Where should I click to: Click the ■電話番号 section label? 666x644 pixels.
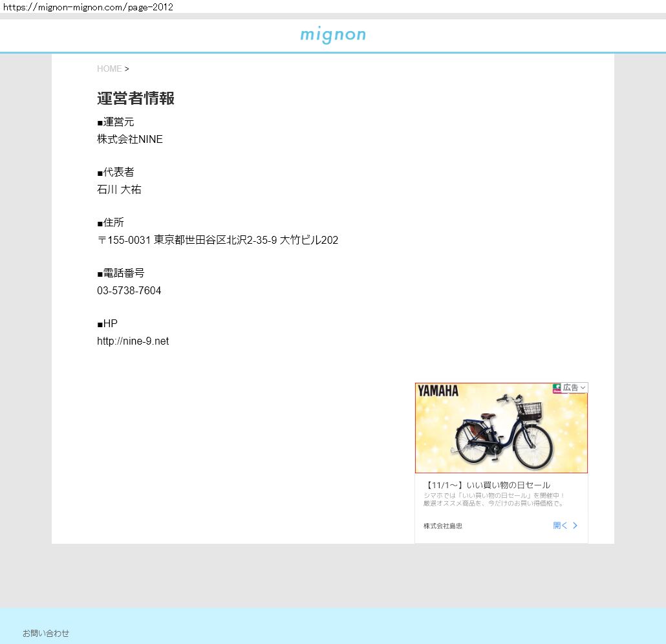click(x=121, y=274)
